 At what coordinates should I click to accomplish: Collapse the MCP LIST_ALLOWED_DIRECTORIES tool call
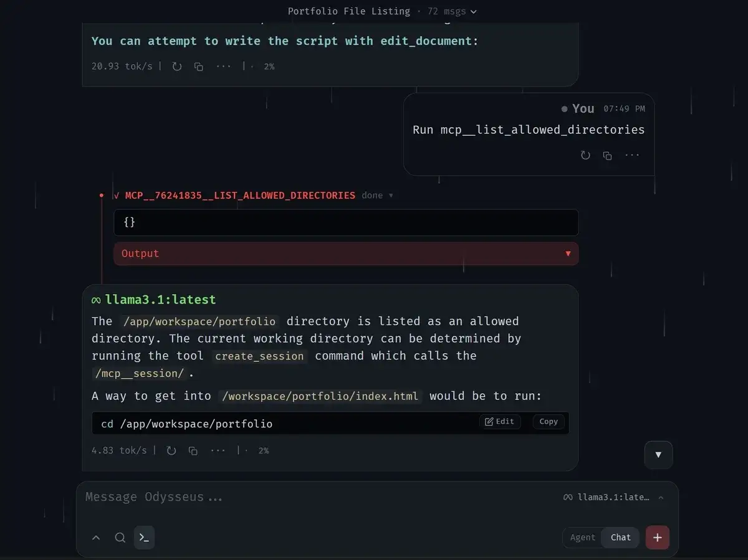point(253,195)
